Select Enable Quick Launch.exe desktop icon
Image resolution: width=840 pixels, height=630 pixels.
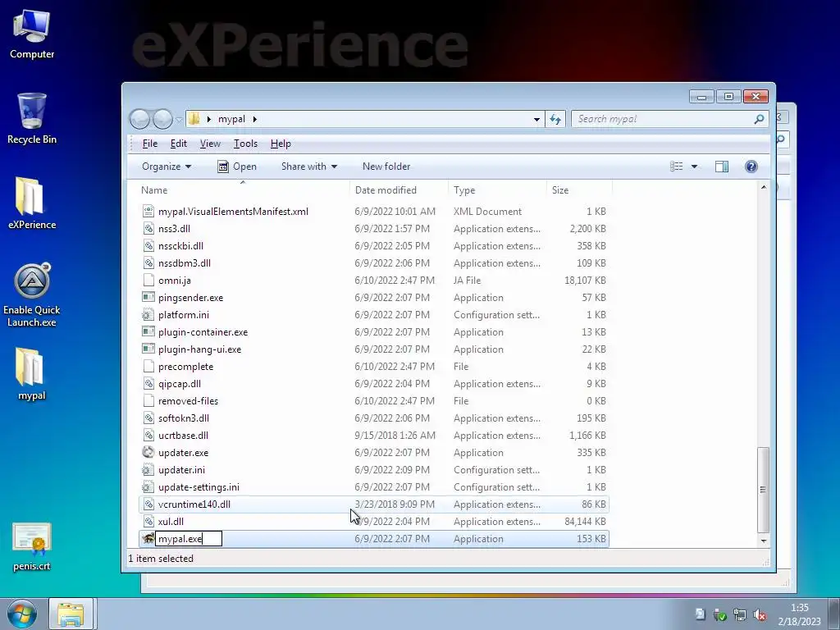(32, 295)
